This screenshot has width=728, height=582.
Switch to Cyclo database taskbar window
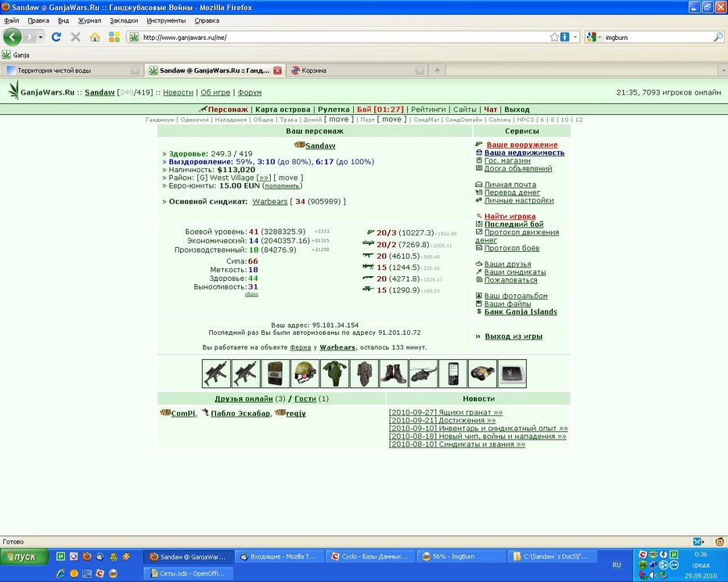coord(370,556)
